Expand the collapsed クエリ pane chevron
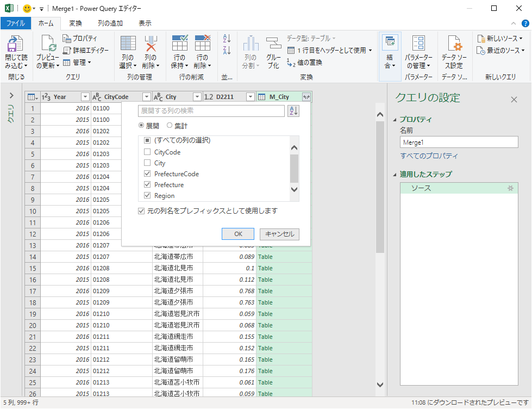 coord(11,95)
